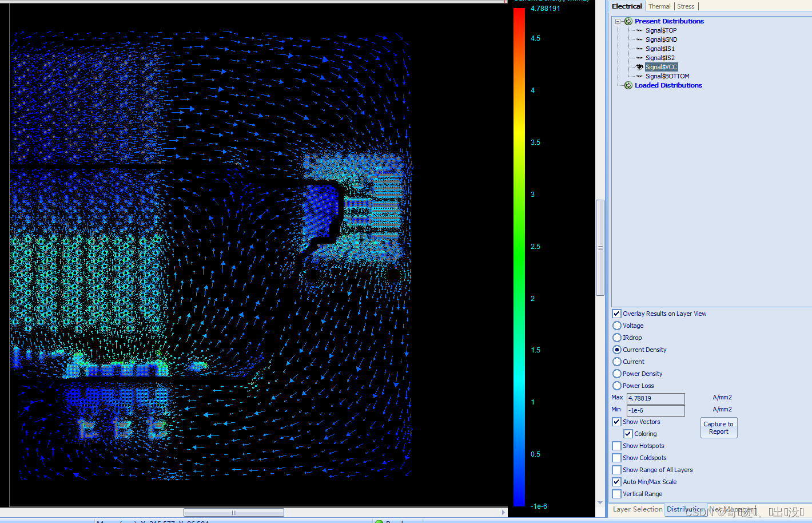Switch to the Thermal tab
812x523 pixels.
pyautogui.click(x=659, y=6)
